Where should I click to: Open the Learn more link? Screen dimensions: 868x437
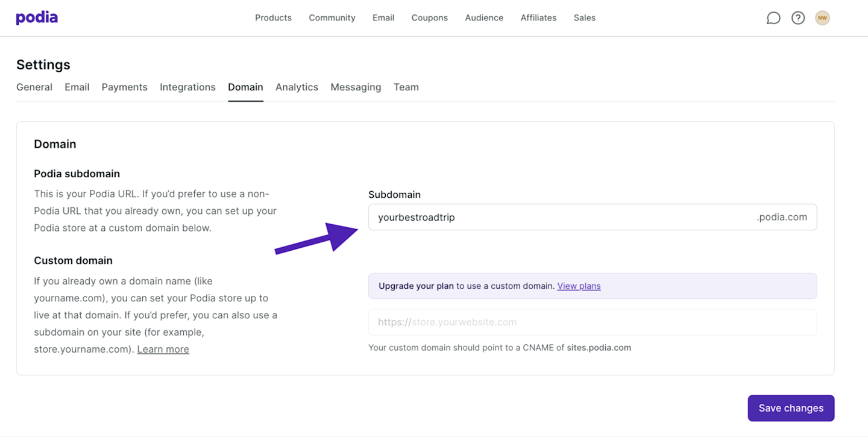[163, 349]
